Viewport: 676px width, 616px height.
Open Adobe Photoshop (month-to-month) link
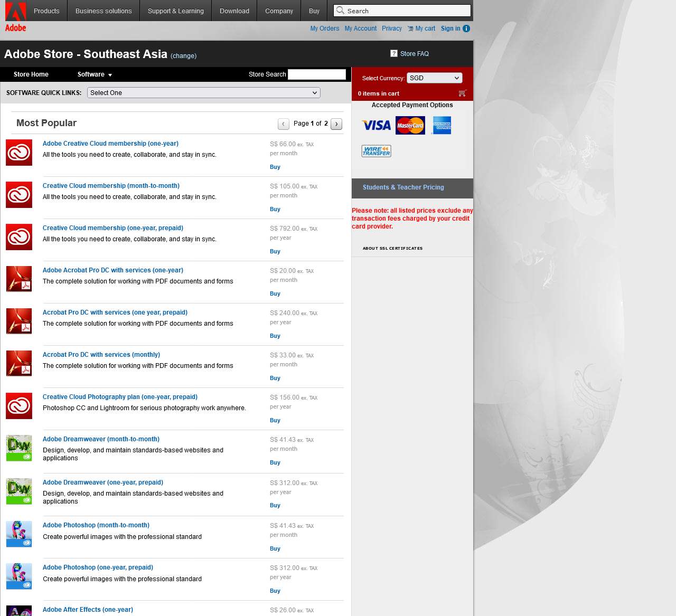point(96,525)
